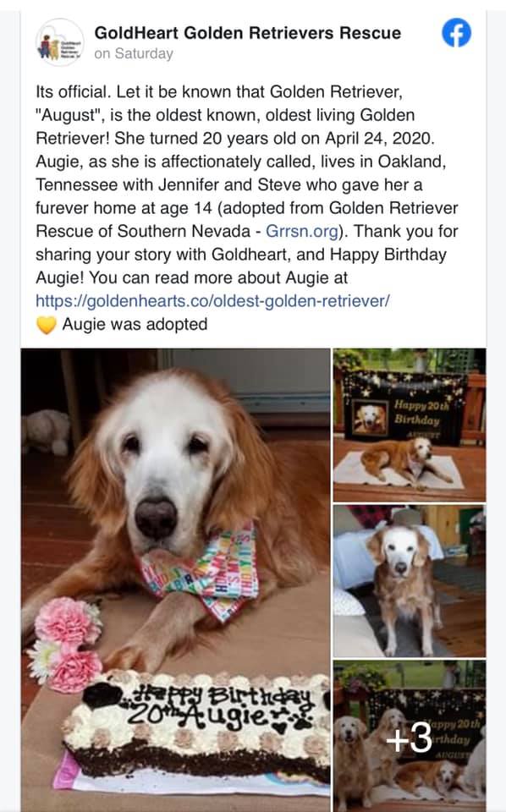Click Augie's nose in the main photo
This screenshot has height=812, width=506.
pos(156,518)
